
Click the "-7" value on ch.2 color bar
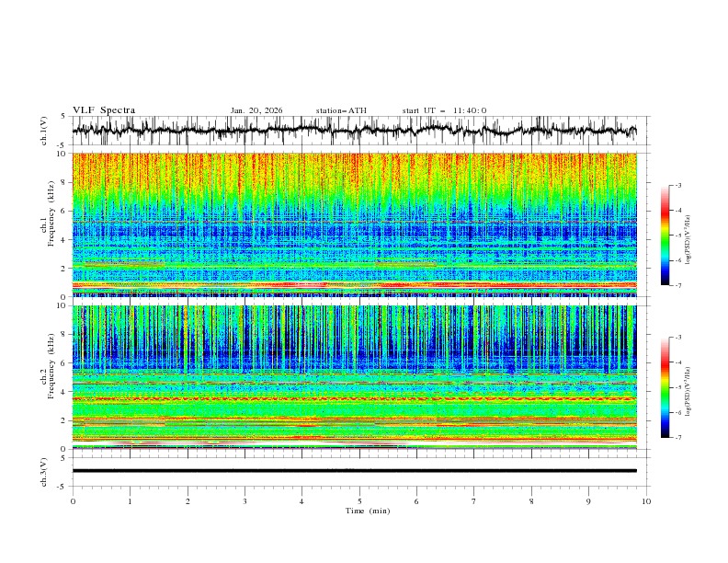tap(677, 438)
